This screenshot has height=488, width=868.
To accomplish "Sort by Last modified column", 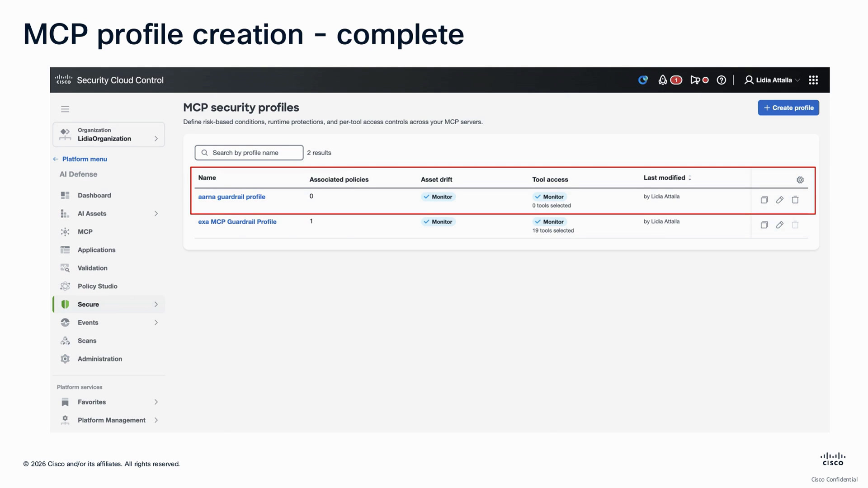I will 667,178.
